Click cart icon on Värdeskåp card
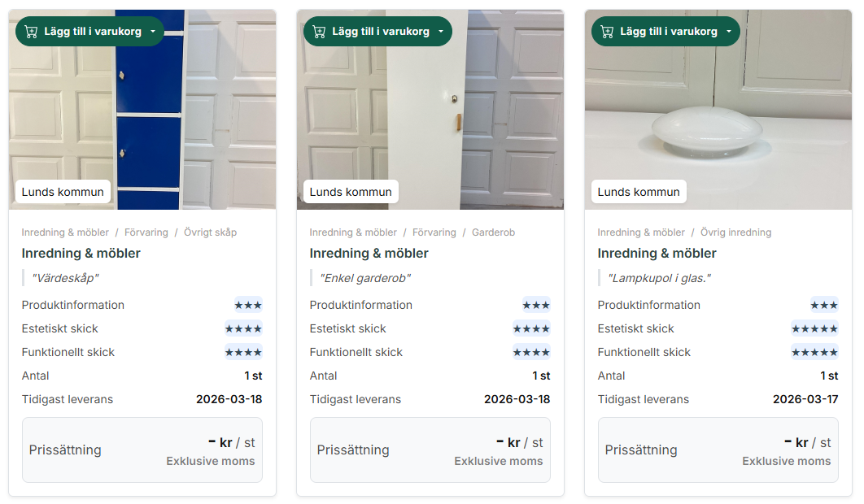Viewport: 864px width, 504px height. point(31,32)
